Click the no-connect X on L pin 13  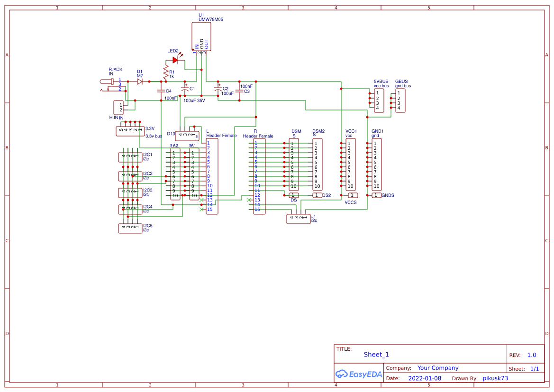(201, 200)
